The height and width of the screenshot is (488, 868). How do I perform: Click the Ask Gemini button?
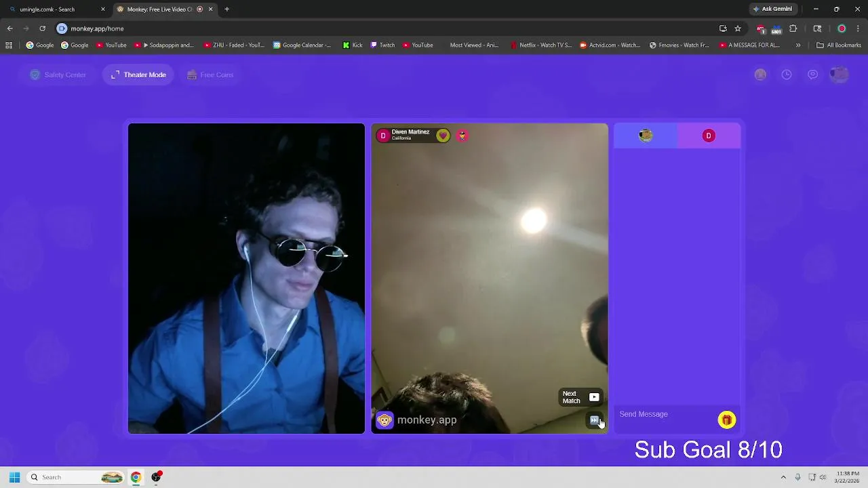coord(772,9)
